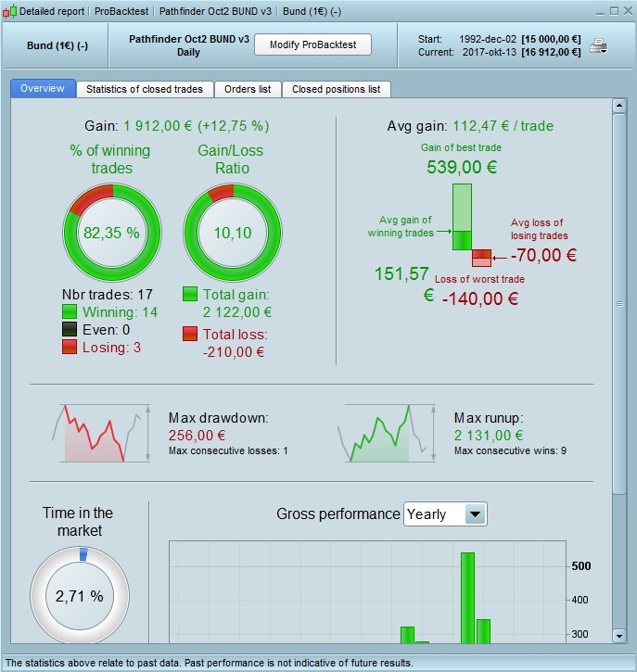Click the 10,10 Gain/Loss ratio donut
Screen dimensions: 637x672
click(x=233, y=233)
